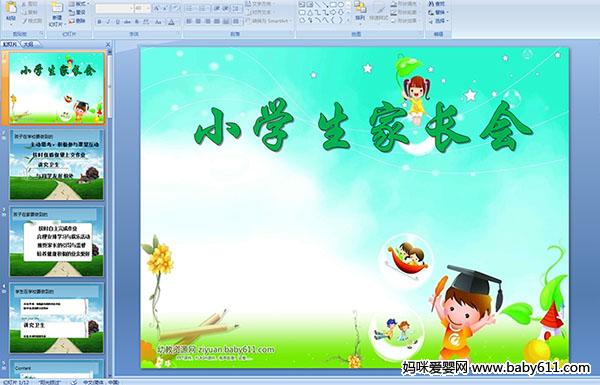Toggle Bold formatting in font group
Viewport: 600px width, 385px height.
click(x=99, y=22)
